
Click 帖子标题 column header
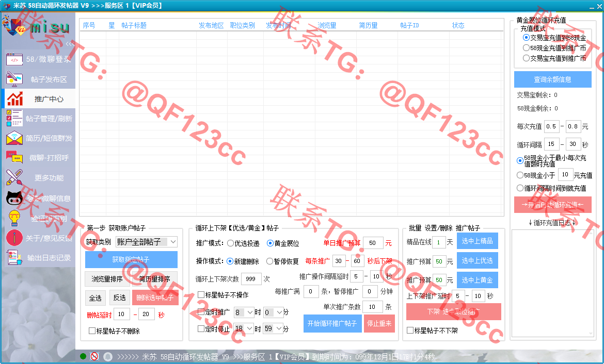click(x=134, y=25)
